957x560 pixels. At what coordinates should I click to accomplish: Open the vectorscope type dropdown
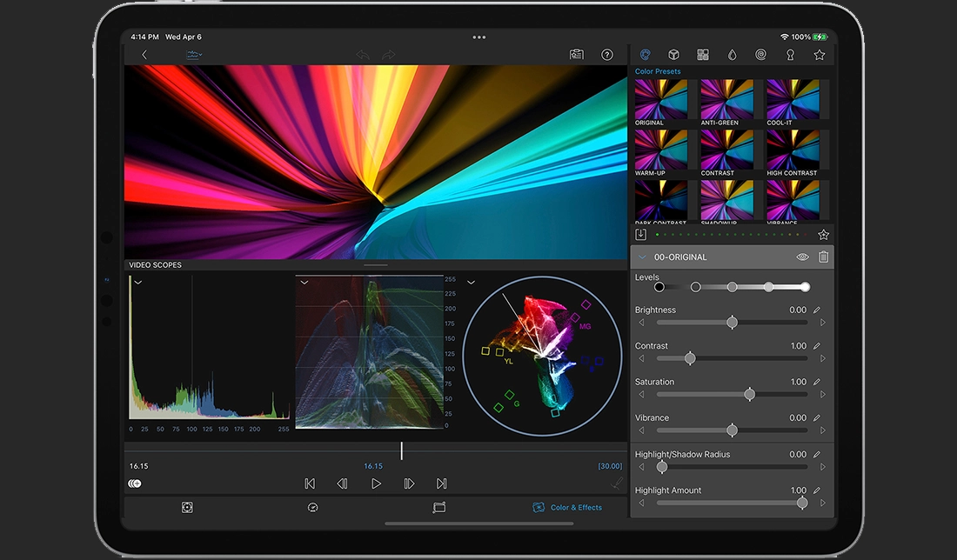pos(471,283)
